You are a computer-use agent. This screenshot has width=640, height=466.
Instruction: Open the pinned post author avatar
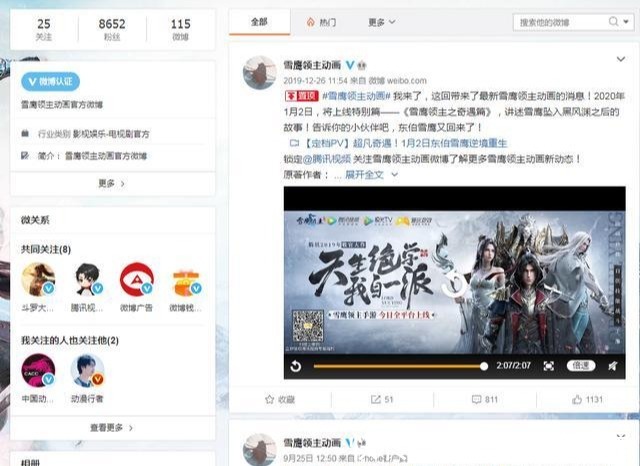click(260, 73)
